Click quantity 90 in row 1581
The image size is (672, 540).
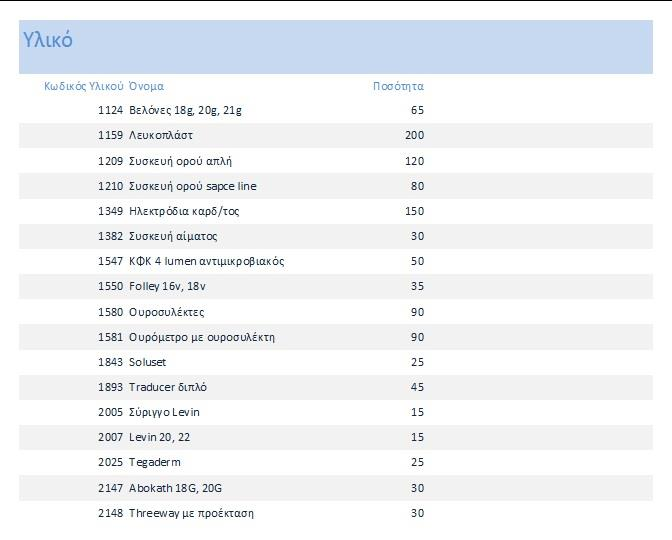pos(417,337)
